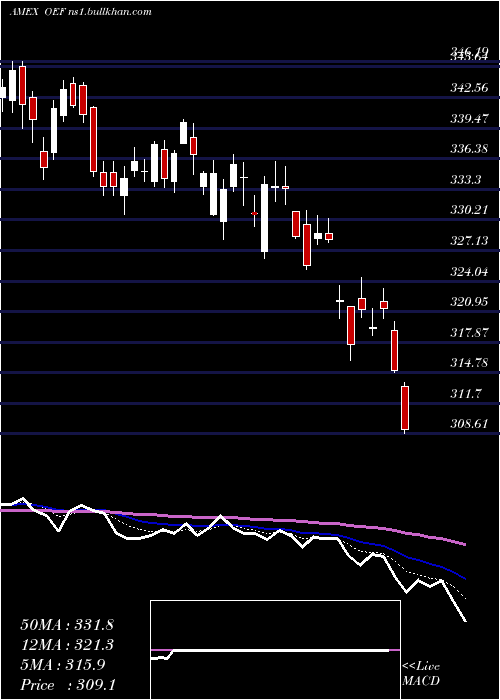Viewport: 500px width, 700px height.
Task: Click the last red candlestick near 311.7
Action: (405, 408)
